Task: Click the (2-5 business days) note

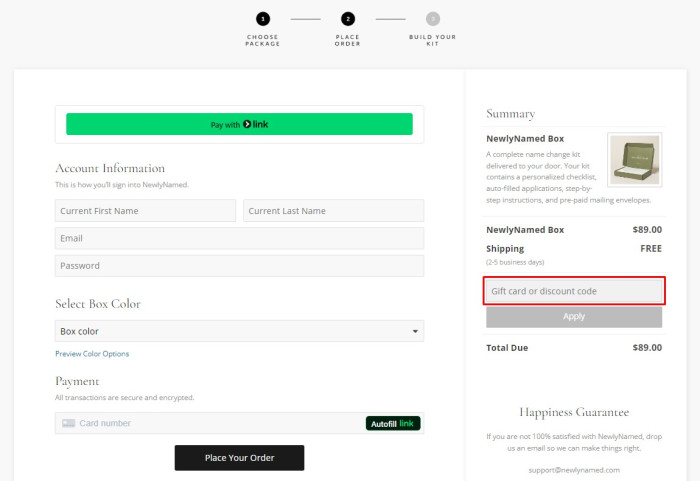Action: (515, 262)
